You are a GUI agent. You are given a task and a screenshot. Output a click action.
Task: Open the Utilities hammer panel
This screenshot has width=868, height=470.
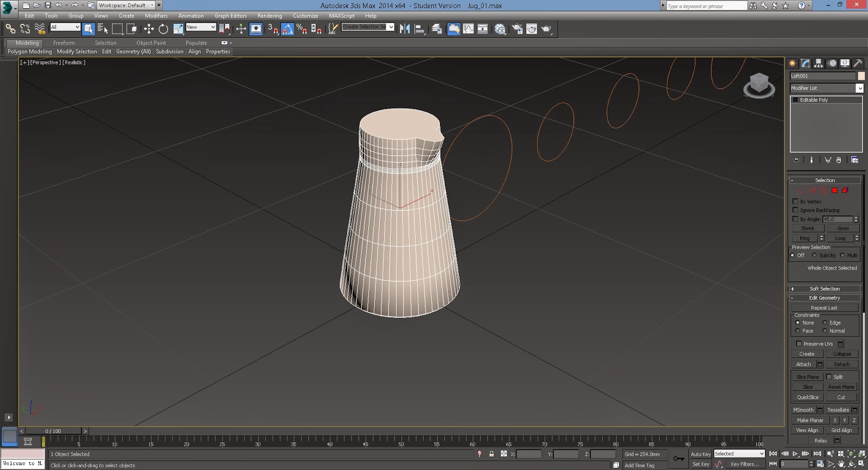click(x=858, y=63)
